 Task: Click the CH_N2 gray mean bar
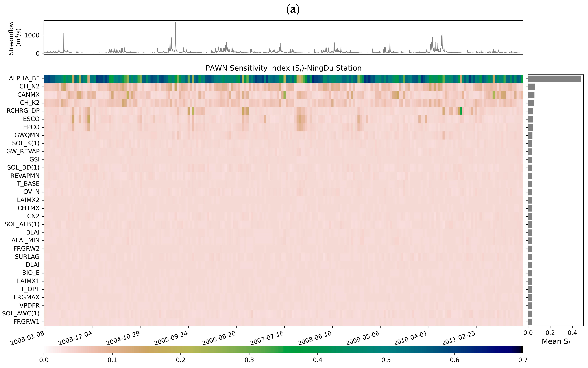click(531, 87)
